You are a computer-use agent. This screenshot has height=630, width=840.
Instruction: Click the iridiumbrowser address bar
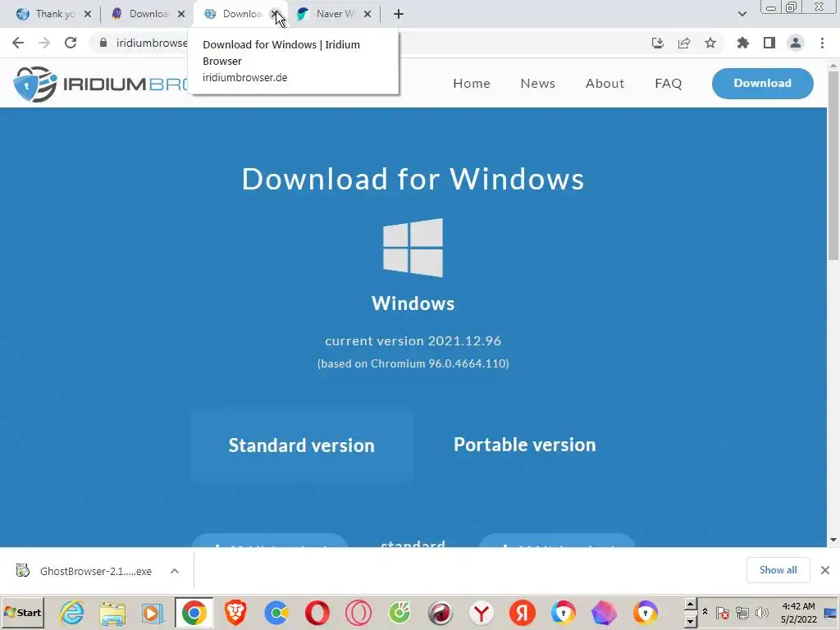(152, 43)
